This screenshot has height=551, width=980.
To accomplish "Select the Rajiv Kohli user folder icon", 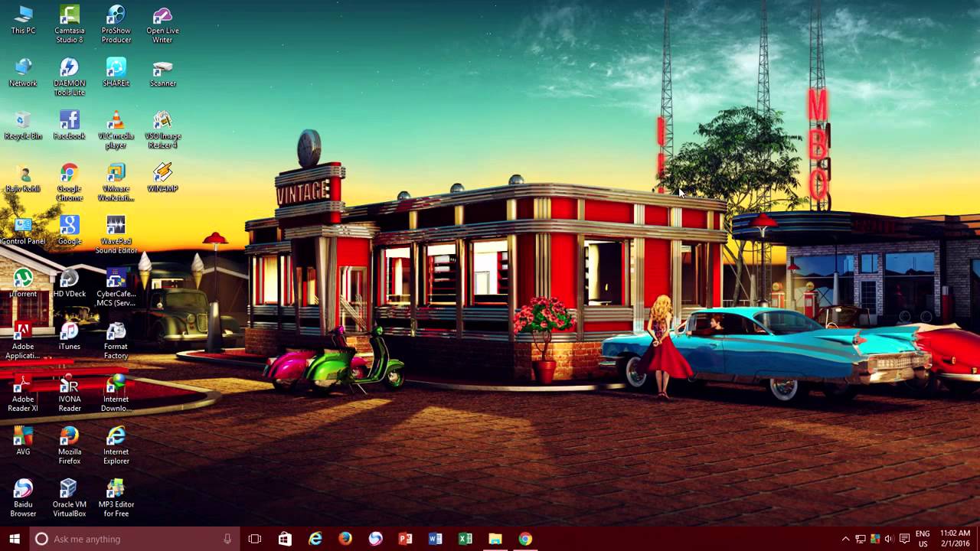I will coord(23,178).
